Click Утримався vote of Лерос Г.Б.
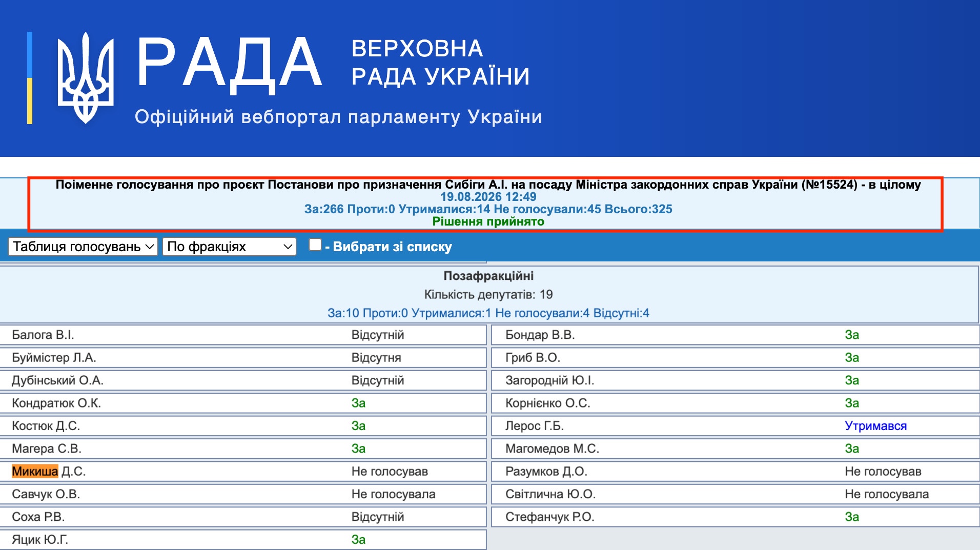This screenshot has height=550, width=980. 875,425
